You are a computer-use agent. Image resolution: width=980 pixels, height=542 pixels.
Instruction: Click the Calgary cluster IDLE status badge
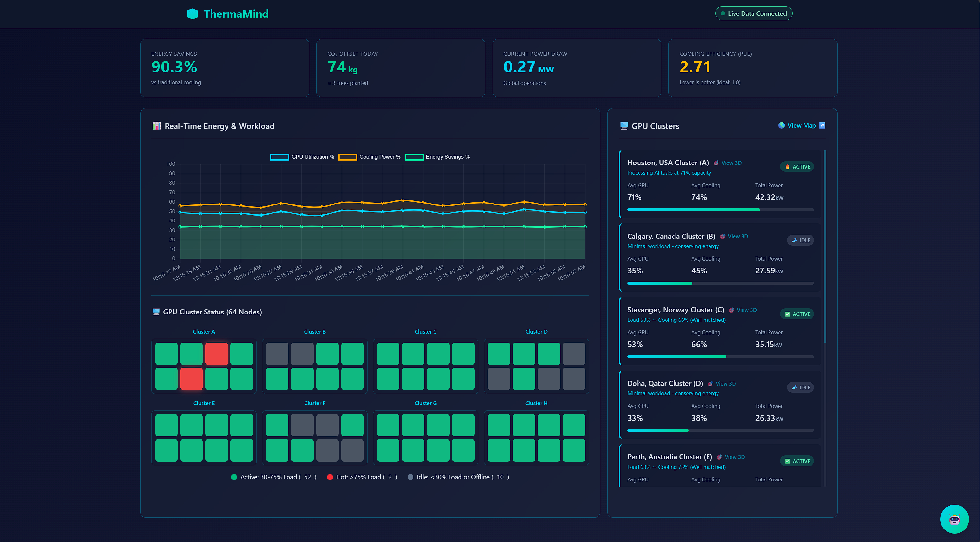pyautogui.click(x=800, y=241)
